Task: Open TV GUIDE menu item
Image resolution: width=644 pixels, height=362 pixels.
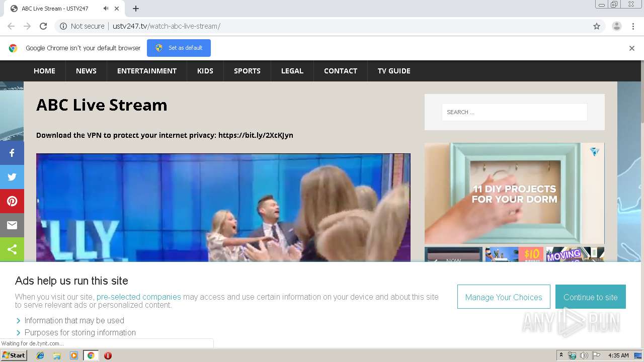Action: (x=394, y=71)
